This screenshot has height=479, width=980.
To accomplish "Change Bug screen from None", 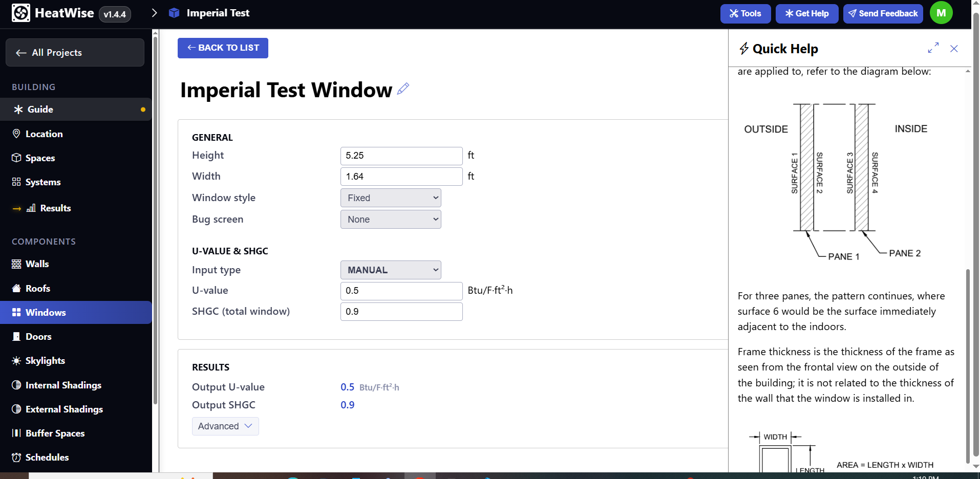I will tap(390, 219).
